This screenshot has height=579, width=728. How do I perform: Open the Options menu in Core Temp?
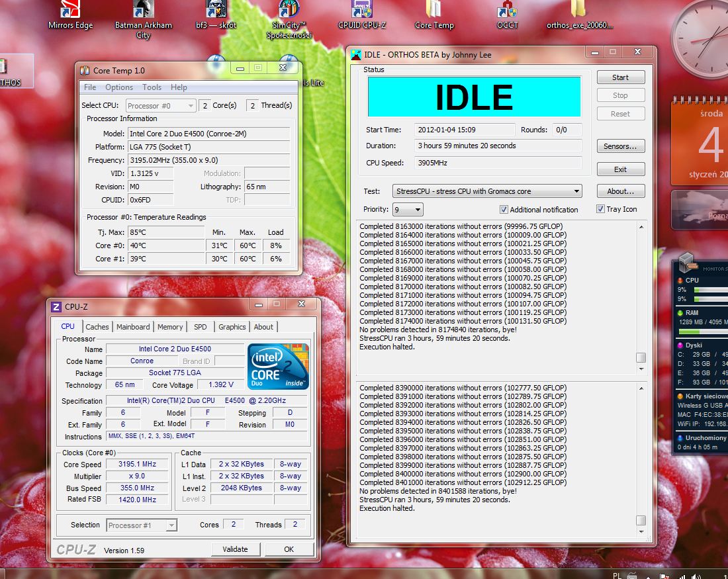[119, 87]
